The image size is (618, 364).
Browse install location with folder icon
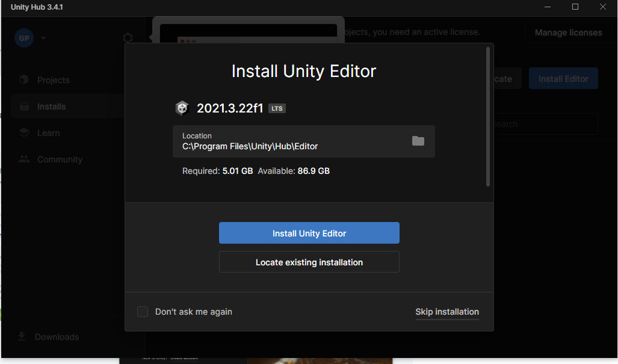click(418, 141)
